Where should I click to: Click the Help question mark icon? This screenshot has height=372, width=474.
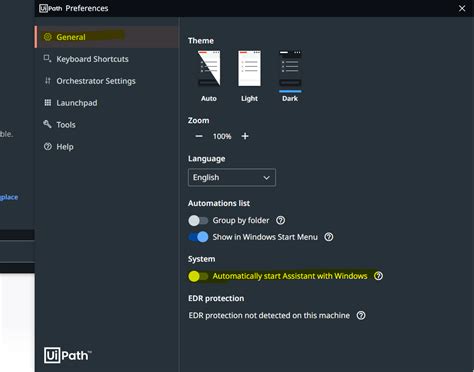coord(48,146)
